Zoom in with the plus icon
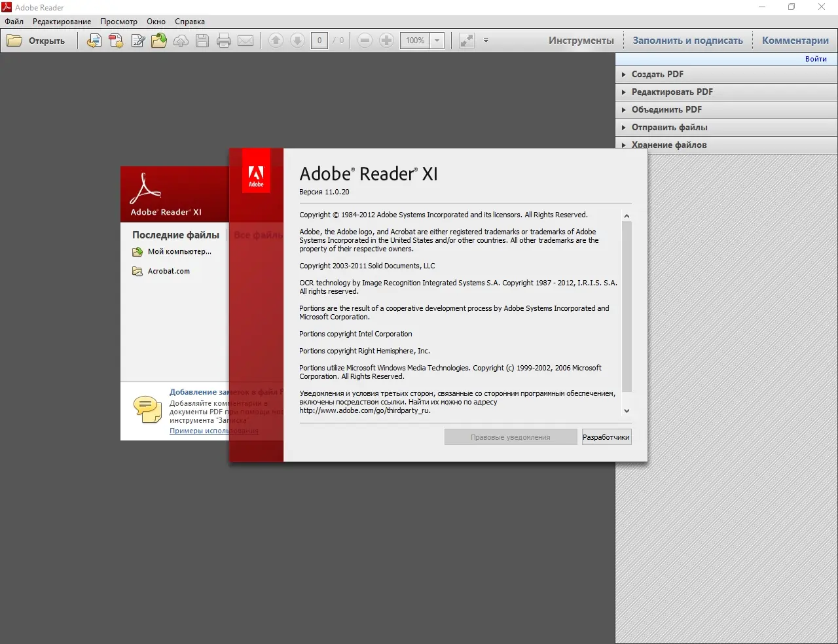838x644 pixels. coord(387,40)
